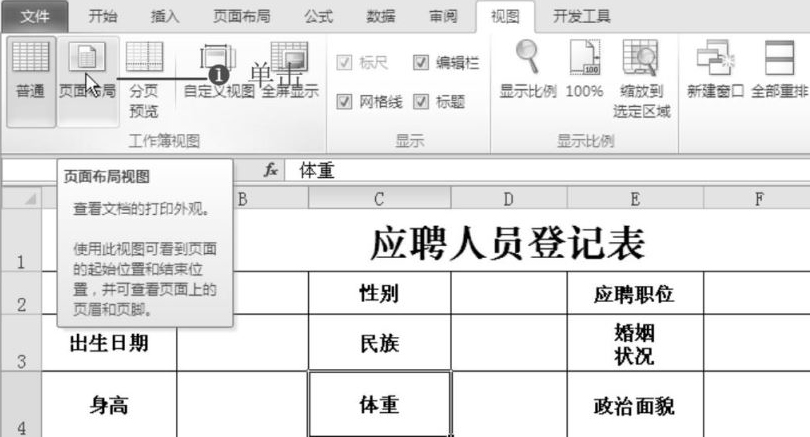
Task: Open the Zoom (显示比例) dialog
Action: (527, 70)
